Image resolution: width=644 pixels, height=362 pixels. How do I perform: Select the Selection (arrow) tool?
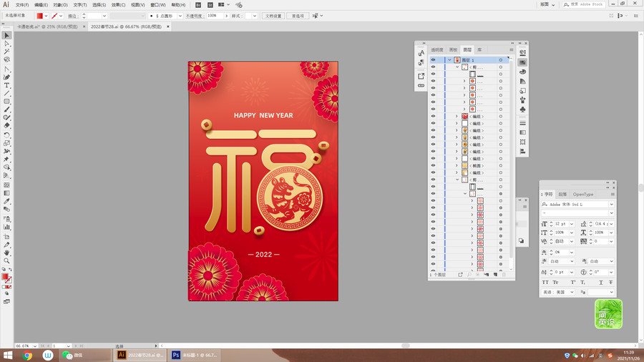click(x=6, y=36)
